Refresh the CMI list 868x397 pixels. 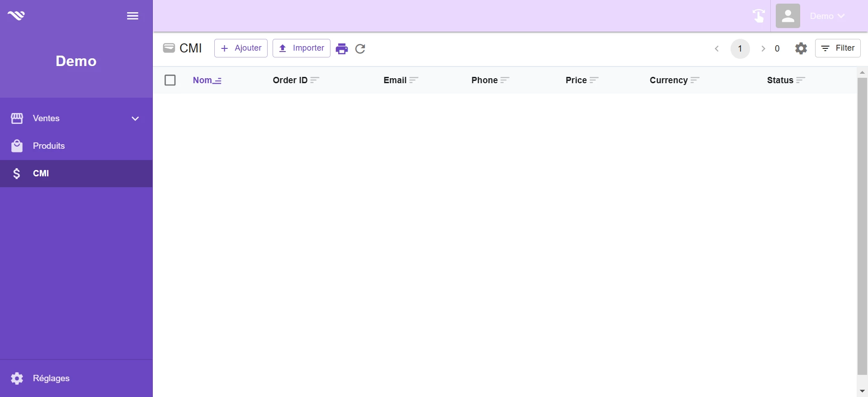(x=360, y=49)
